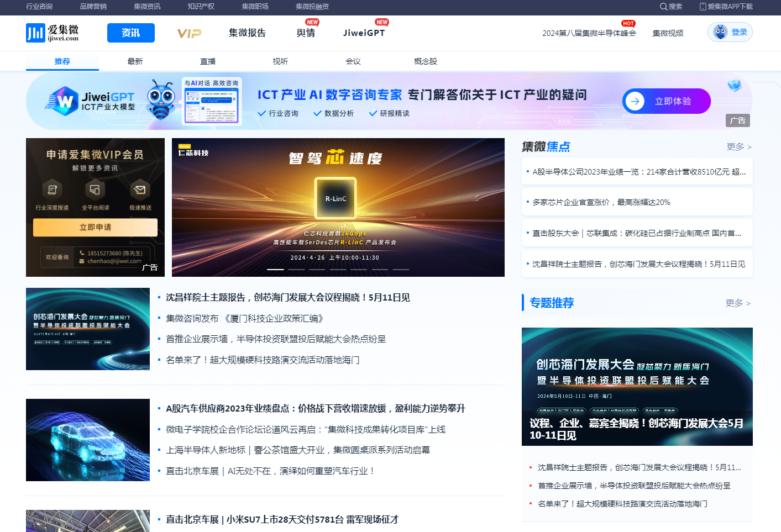Switch to the 最新 tab
The image size is (781, 532).
(135, 61)
